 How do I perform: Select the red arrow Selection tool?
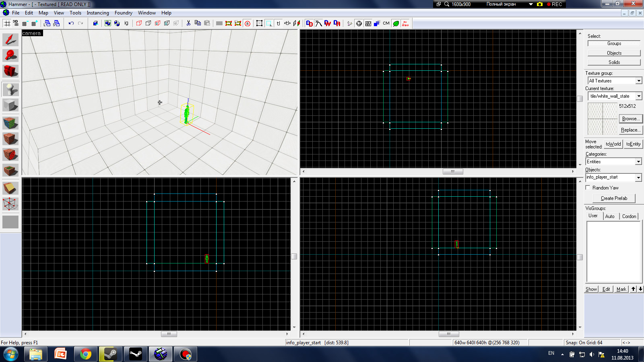[x=10, y=39]
